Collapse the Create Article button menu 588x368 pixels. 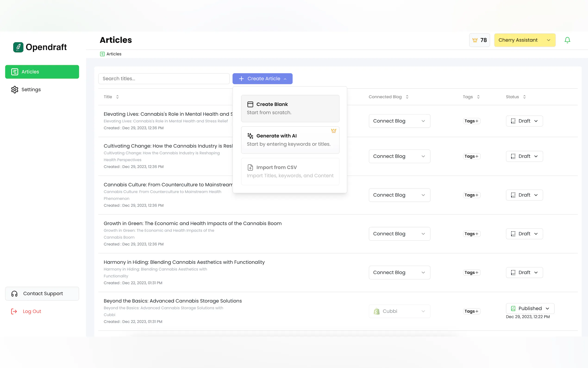[x=262, y=79]
